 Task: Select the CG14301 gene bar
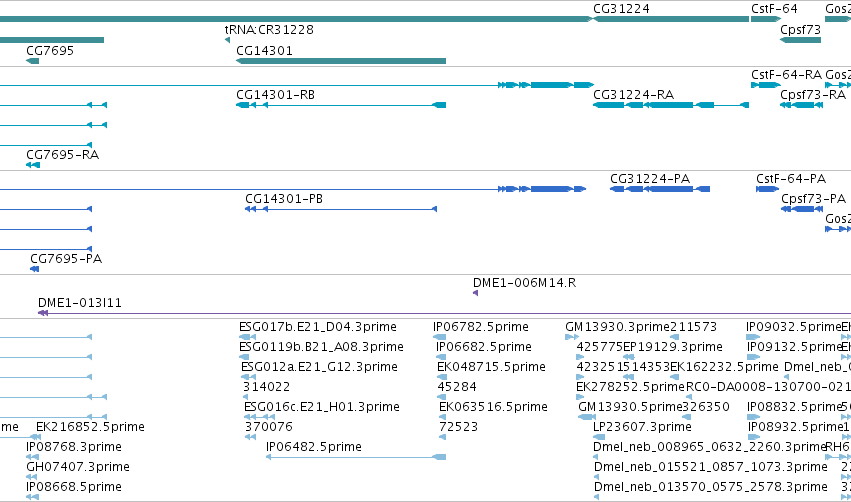click(341, 61)
